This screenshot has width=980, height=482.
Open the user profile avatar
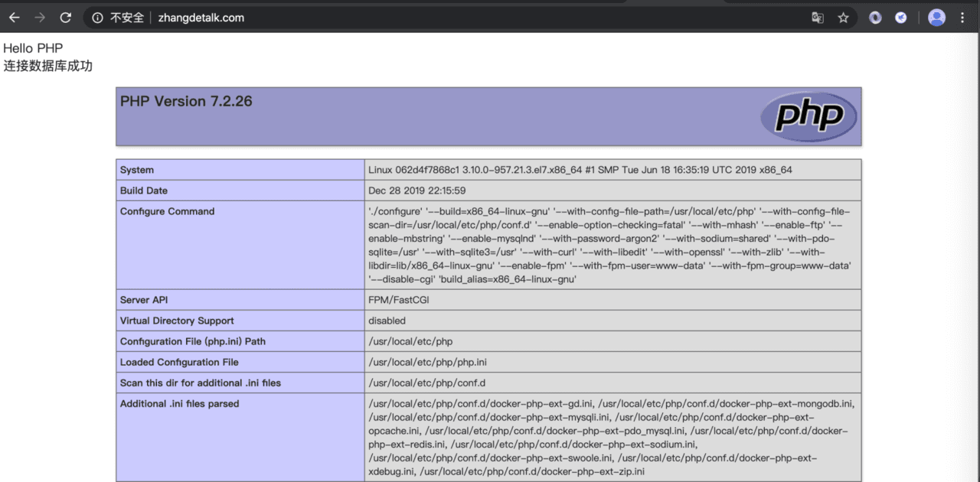coord(936,18)
